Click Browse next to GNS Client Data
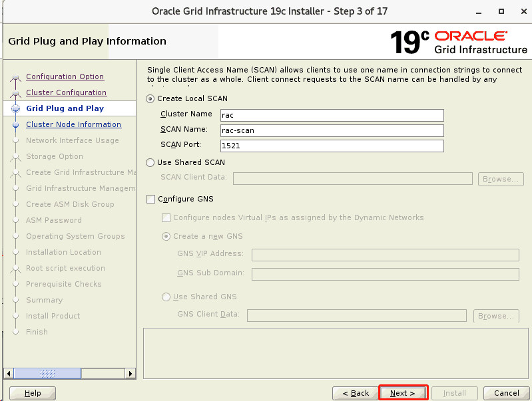Screen dimensions: 532x401 click(496, 316)
